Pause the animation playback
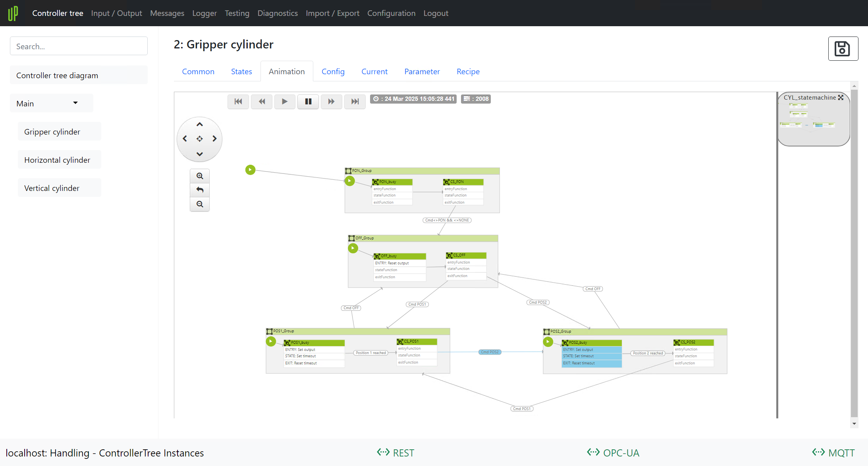 (308, 102)
